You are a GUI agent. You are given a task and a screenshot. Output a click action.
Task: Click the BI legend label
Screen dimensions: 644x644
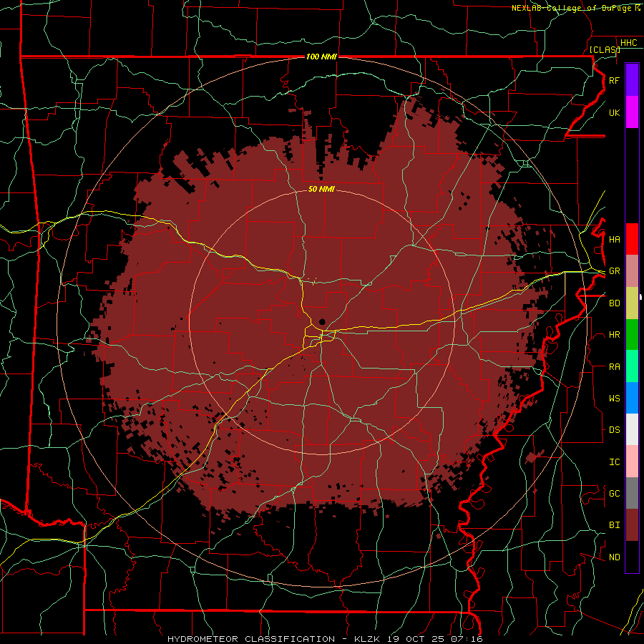614,525
